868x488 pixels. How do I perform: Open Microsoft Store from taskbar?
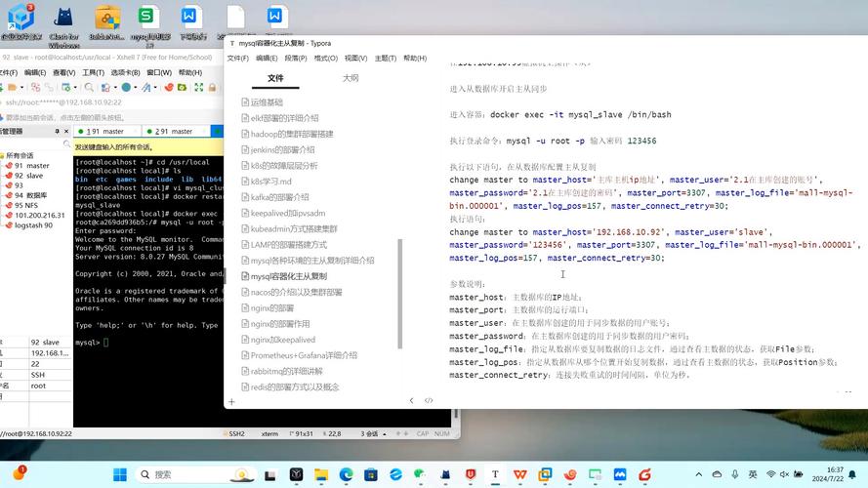[x=371, y=474]
